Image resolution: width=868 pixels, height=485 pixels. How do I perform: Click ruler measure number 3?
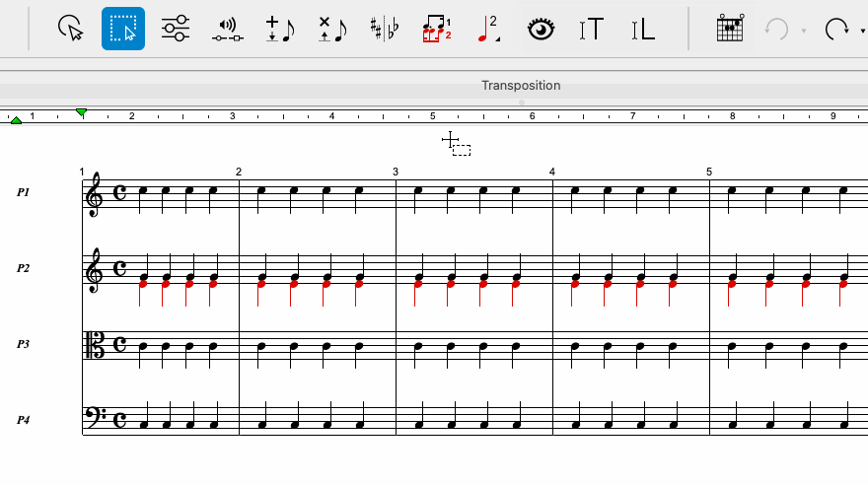(x=232, y=116)
